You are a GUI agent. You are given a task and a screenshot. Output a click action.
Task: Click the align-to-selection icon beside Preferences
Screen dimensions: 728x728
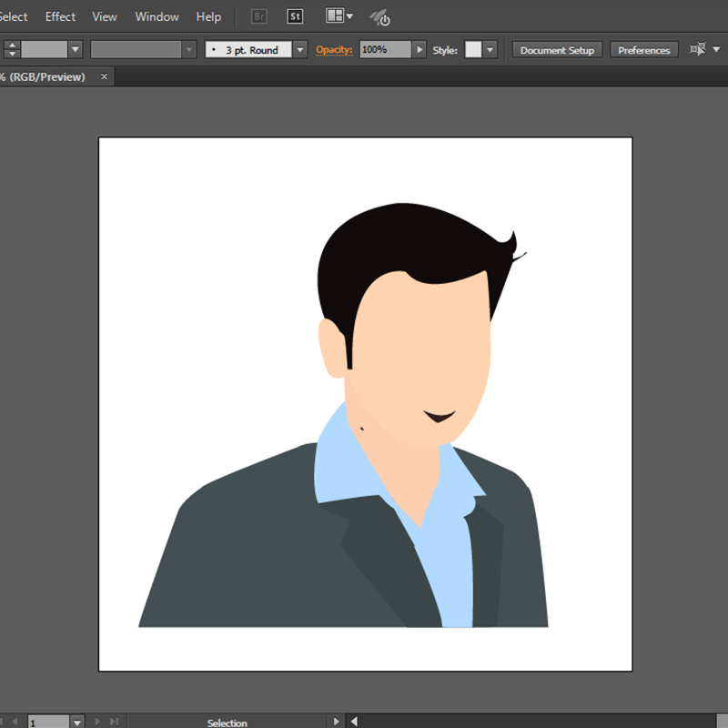click(699, 50)
